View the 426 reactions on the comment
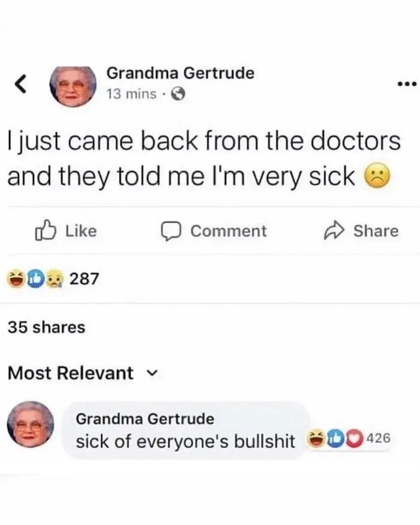420x525 pixels. tap(379, 438)
